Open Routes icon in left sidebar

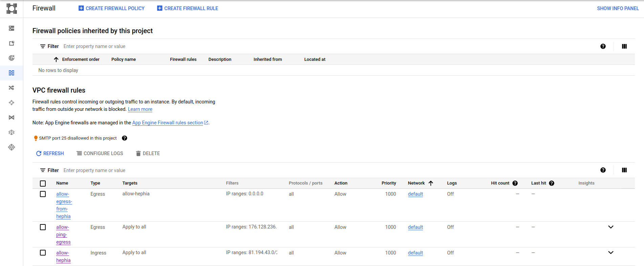click(12, 88)
